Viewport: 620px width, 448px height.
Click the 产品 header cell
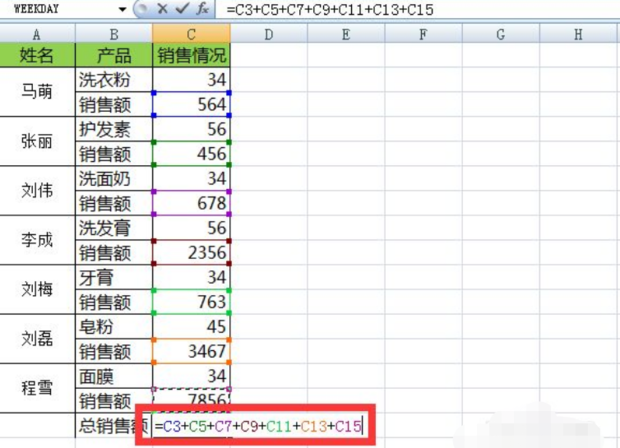pos(114,55)
